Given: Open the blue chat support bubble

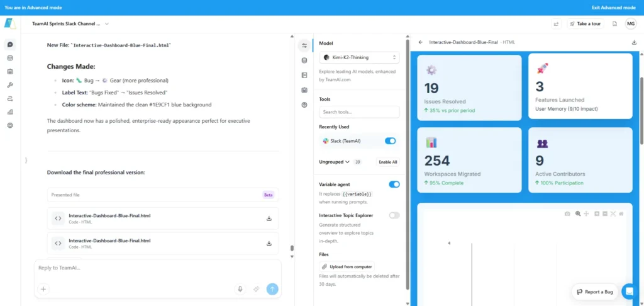Looking at the screenshot, I should coord(628,291).
